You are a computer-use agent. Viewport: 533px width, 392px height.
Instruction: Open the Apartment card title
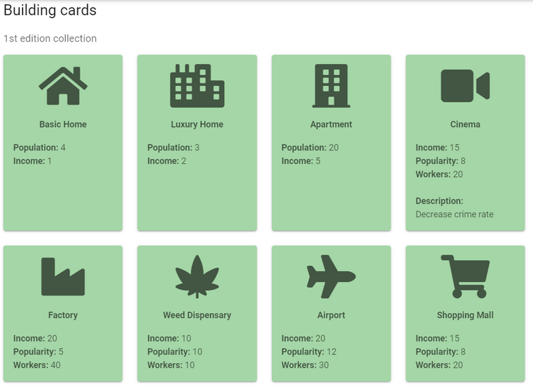331,125
